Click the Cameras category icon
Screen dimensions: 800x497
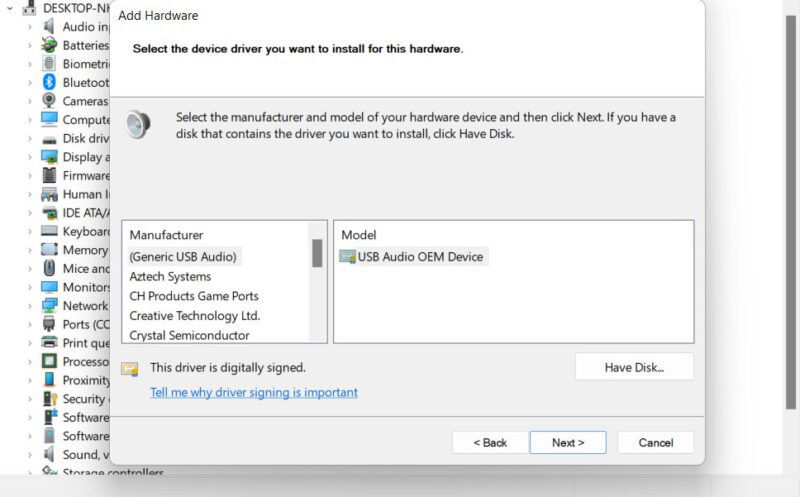pos(49,101)
